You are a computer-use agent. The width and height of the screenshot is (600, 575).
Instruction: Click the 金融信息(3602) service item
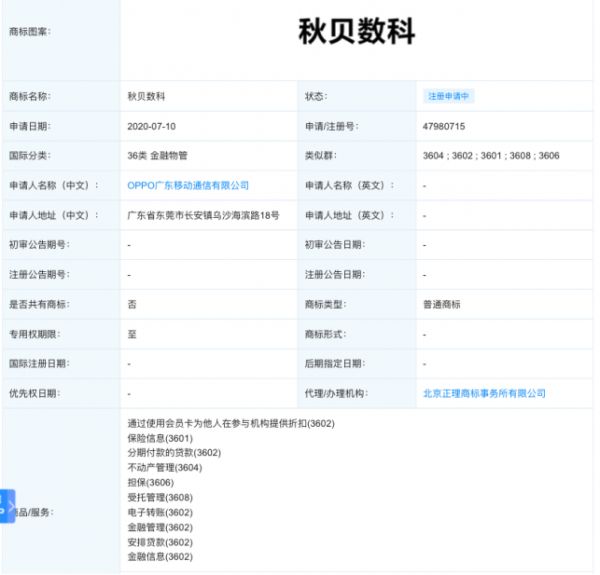pos(160,557)
